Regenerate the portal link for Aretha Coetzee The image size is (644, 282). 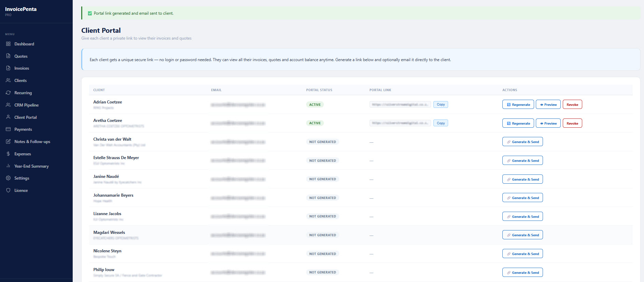coord(518,123)
